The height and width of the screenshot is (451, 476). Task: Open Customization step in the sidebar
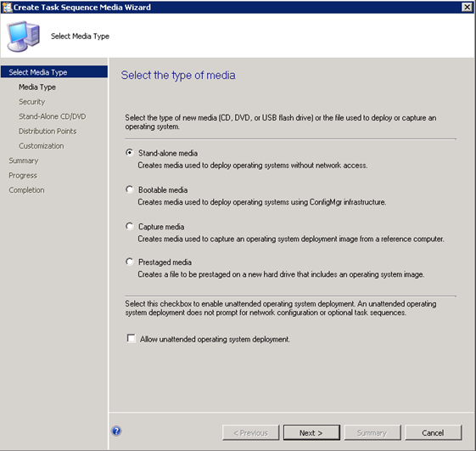pos(42,146)
